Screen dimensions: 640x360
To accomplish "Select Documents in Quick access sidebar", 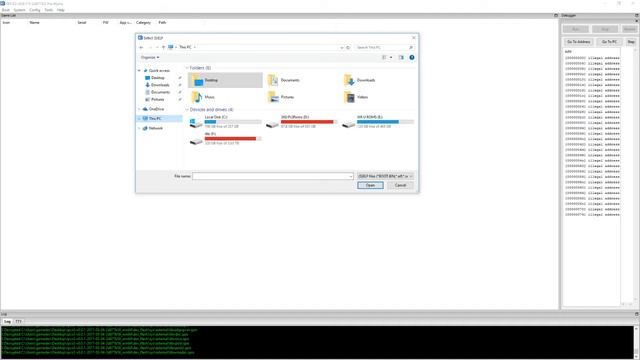I will 160,92.
